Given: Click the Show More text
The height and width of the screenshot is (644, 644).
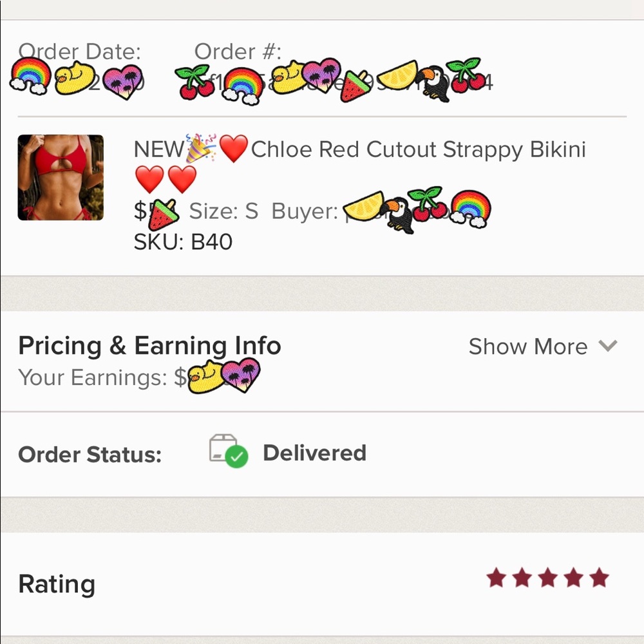Looking at the screenshot, I should [x=527, y=346].
